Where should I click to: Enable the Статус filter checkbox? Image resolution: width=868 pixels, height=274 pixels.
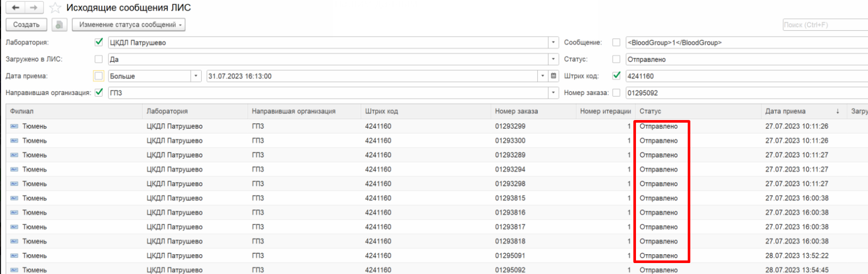pos(616,59)
